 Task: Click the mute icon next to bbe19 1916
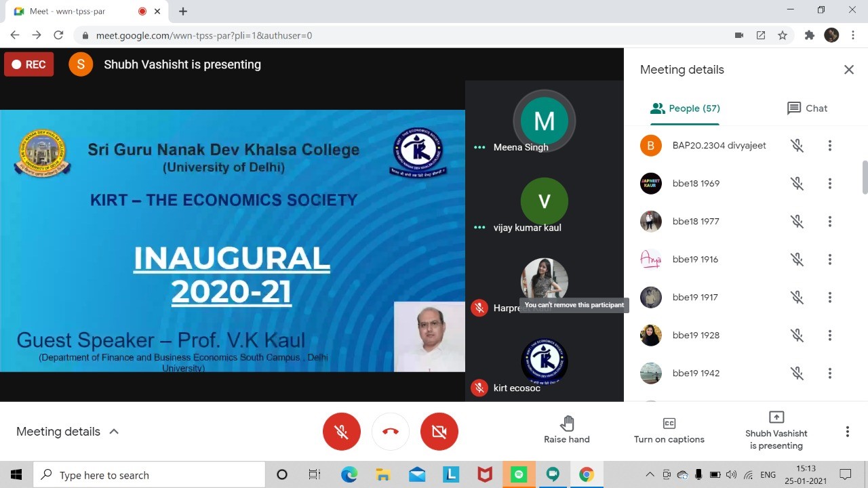pos(797,260)
